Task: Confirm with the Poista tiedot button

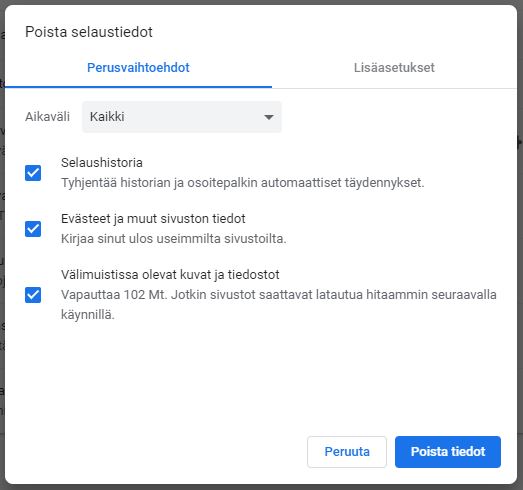Action: tap(448, 452)
